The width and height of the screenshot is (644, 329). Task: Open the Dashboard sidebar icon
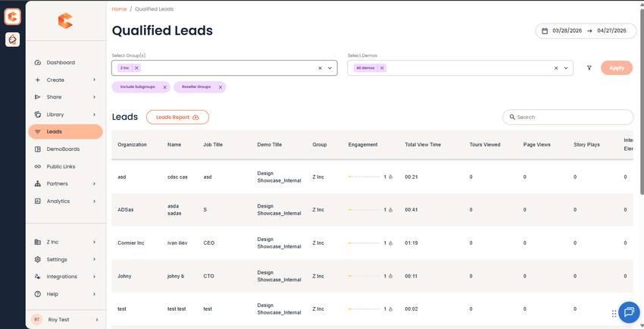pos(38,62)
